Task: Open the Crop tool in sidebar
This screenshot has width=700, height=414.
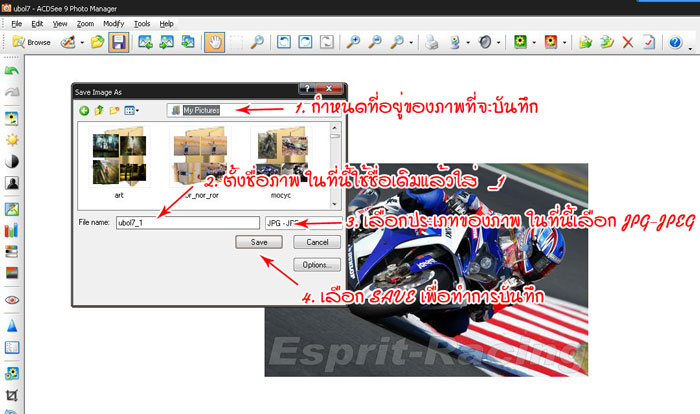Action: (x=12, y=396)
